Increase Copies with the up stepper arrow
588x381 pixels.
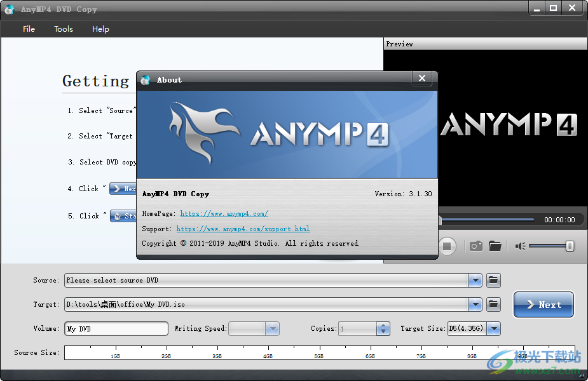coord(382,325)
